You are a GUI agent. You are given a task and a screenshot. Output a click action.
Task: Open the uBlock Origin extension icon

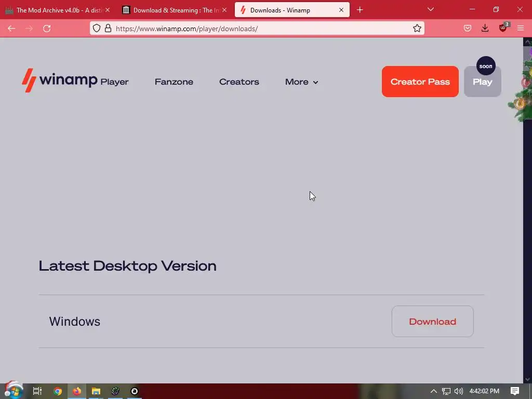pyautogui.click(x=503, y=28)
